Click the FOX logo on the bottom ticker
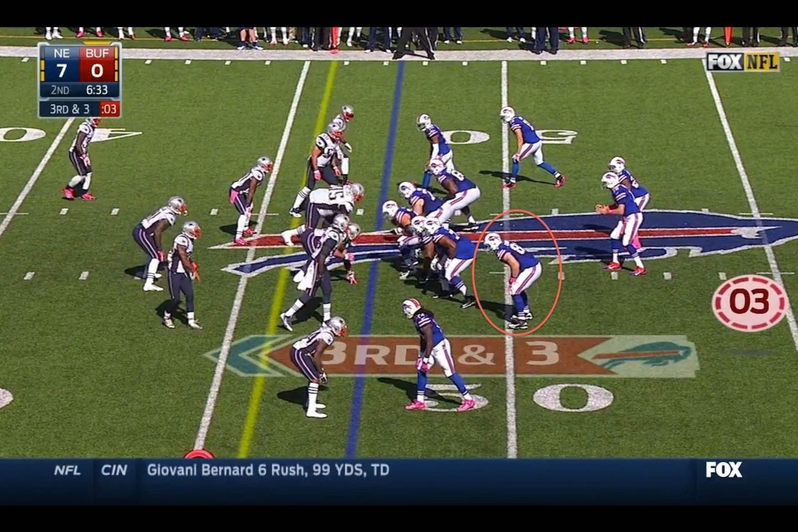Screen dimensions: 798x532 pyautogui.click(x=724, y=470)
